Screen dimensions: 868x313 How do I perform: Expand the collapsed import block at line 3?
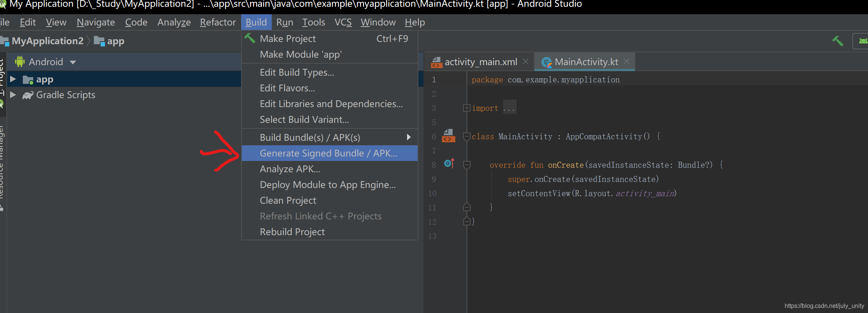(467, 108)
